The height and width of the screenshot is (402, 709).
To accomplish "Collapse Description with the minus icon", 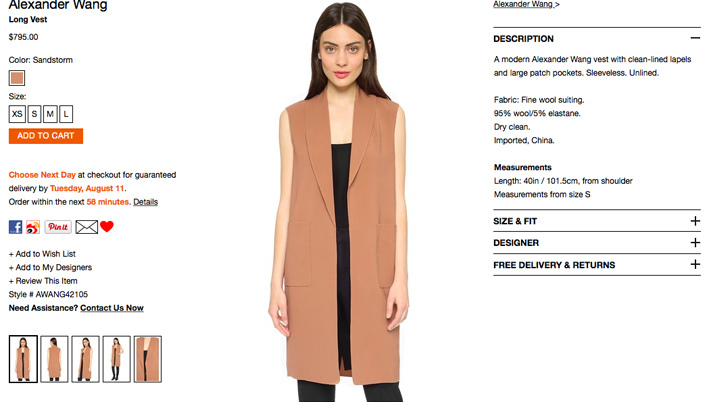I will point(695,38).
